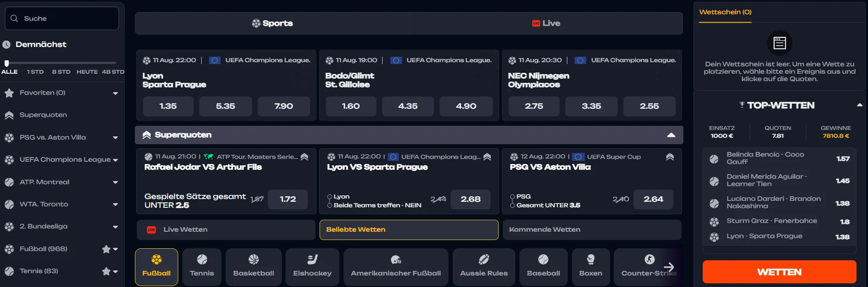Open the Beliebte Wetten tab
868x287 pixels.
[409, 230]
